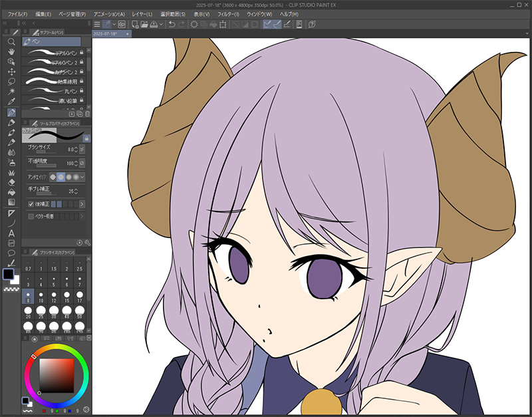Collapse the tool palette double-arrow
Image resolution: width=532 pixels, height=417 pixels.
click(5, 23)
